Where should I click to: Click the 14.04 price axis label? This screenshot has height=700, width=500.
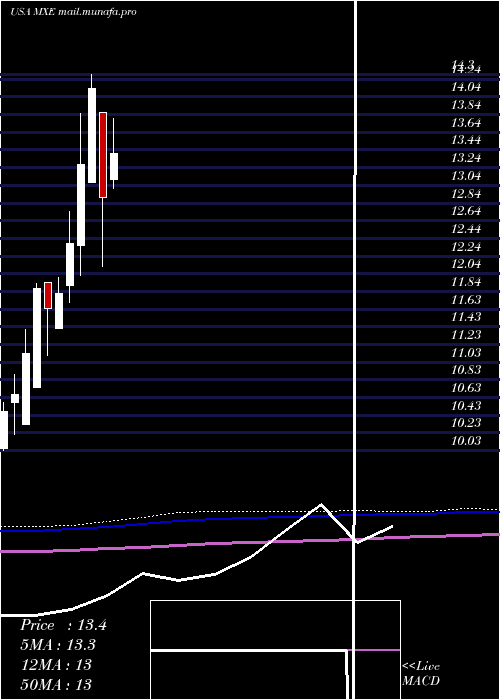coord(466,87)
